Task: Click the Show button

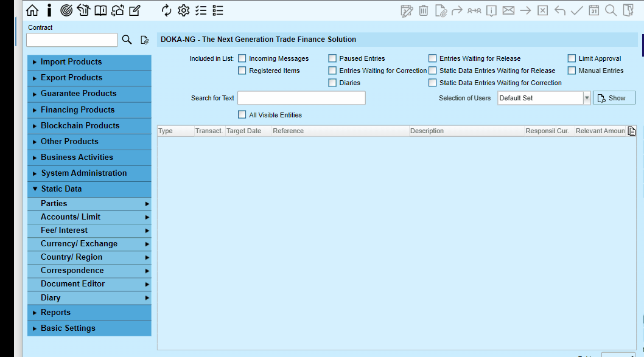Action: pos(614,98)
